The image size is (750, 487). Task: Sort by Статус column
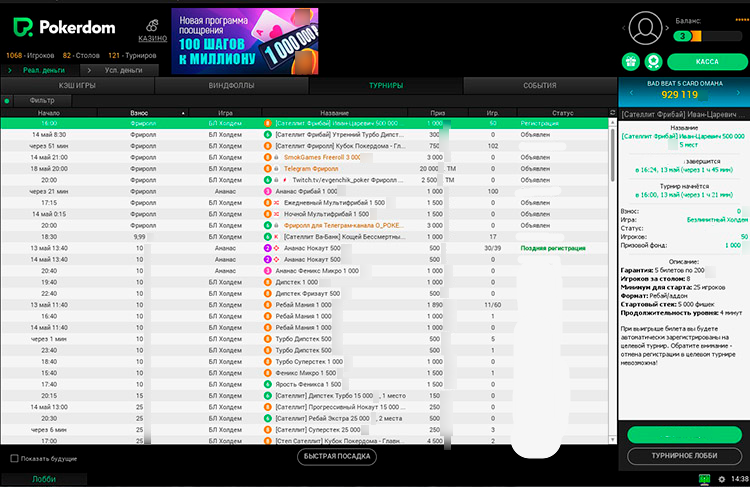click(562, 113)
